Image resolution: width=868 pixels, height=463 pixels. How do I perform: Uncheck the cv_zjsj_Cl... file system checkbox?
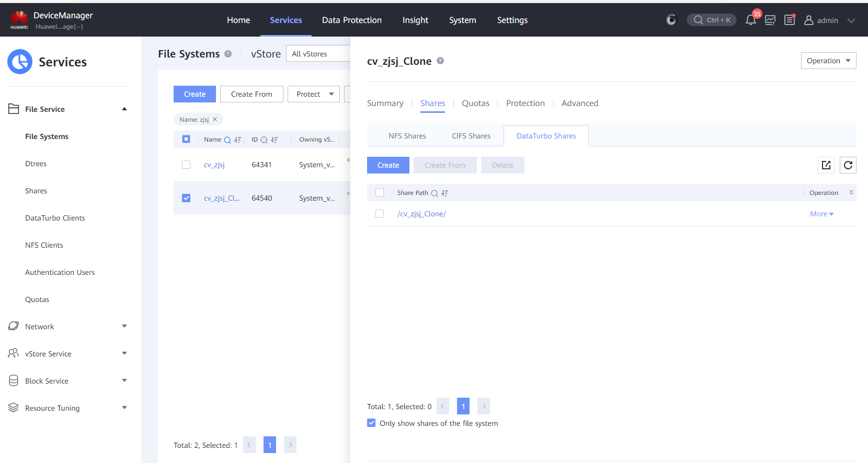coord(186,198)
